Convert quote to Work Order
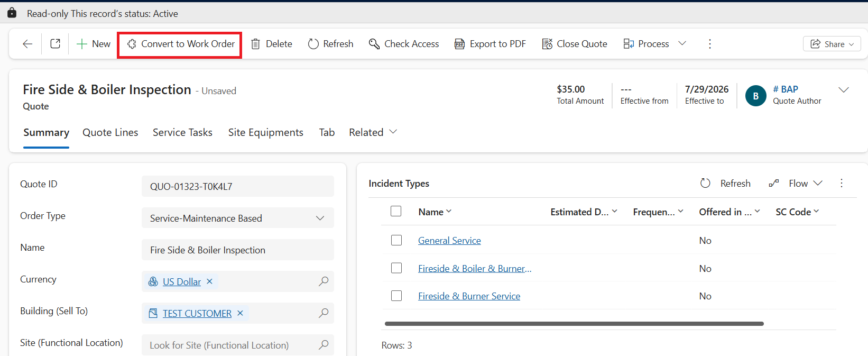The width and height of the screenshot is (868, 356). tap(180, 44)
